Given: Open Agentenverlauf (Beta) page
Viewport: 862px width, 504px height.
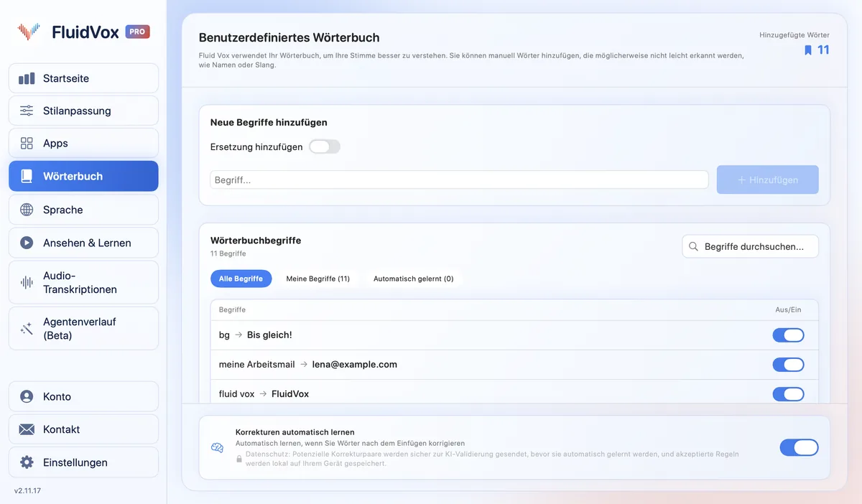Looking at the screenshot, I should (83, 329).
